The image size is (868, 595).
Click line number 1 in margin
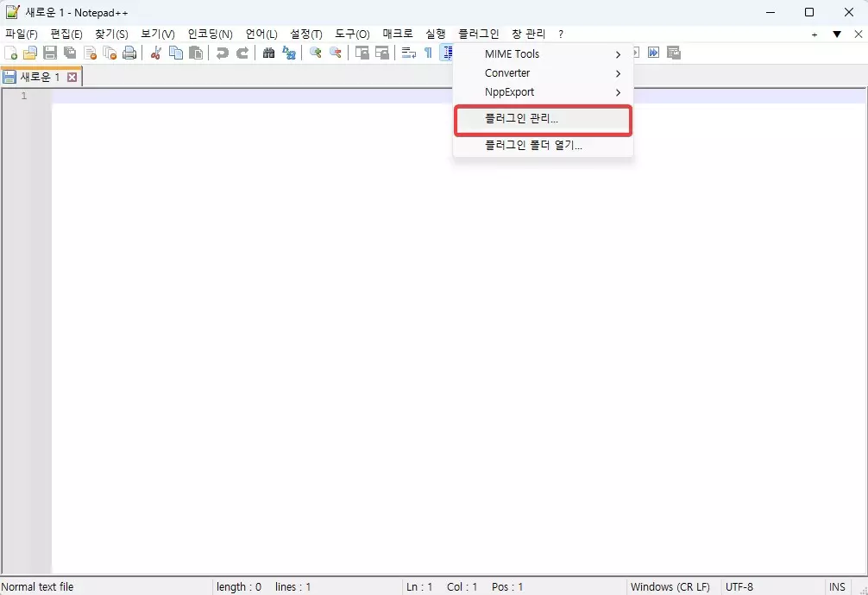pos(24,97)
